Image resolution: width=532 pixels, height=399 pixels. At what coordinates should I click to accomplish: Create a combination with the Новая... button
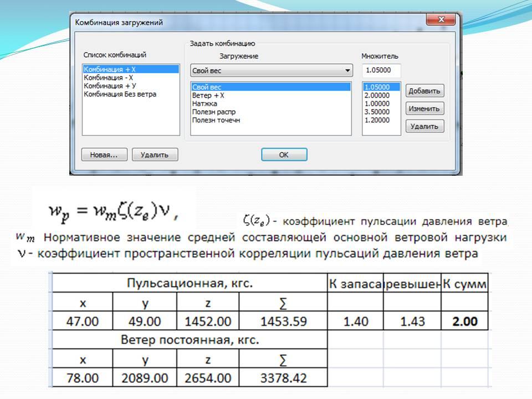(104, 155)
